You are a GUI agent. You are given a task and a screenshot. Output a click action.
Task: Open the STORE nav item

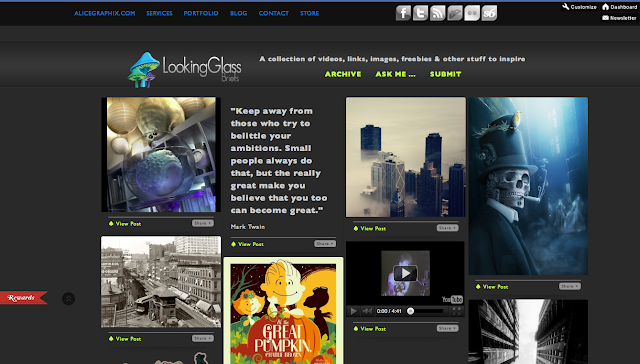[309, 13]
